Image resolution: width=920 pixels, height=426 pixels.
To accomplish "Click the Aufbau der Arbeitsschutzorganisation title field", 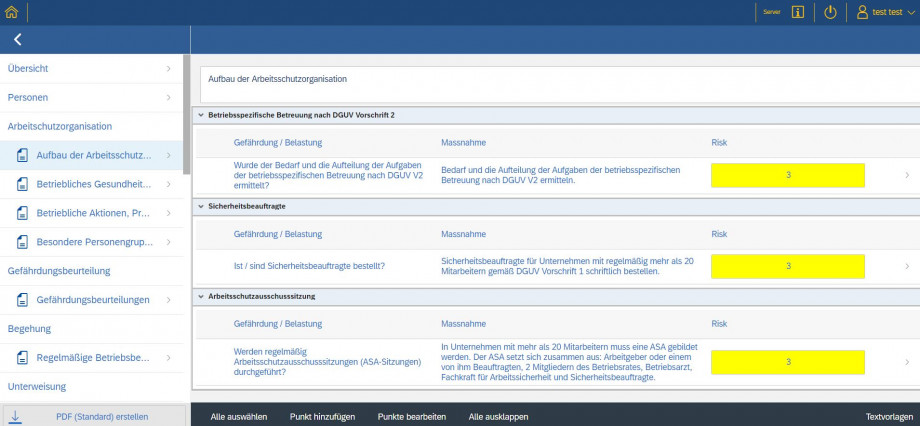I will click(x=560, y=84).
